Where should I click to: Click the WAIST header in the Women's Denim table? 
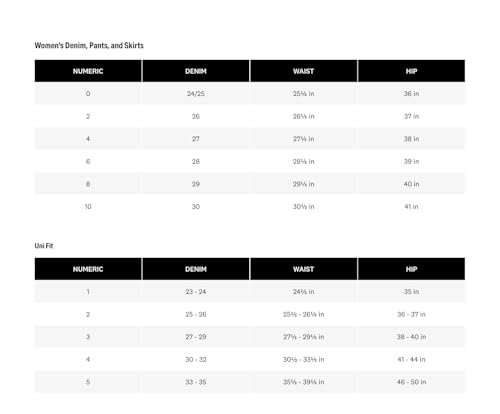tap(303, 71)
